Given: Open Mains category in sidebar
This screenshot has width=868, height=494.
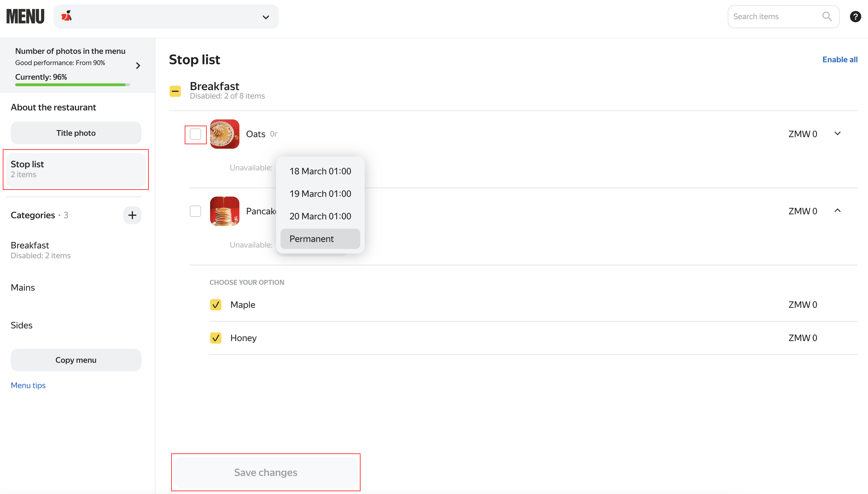Looking at the screenshot, I should (x=23, y=287).
